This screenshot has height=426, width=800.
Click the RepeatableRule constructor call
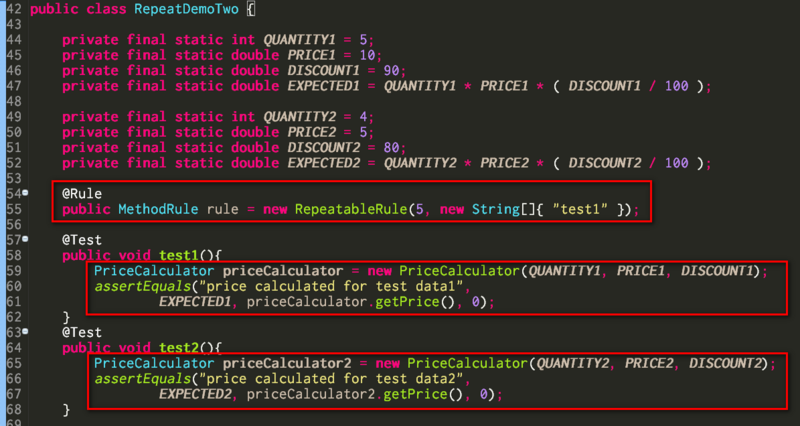(351, 210)
